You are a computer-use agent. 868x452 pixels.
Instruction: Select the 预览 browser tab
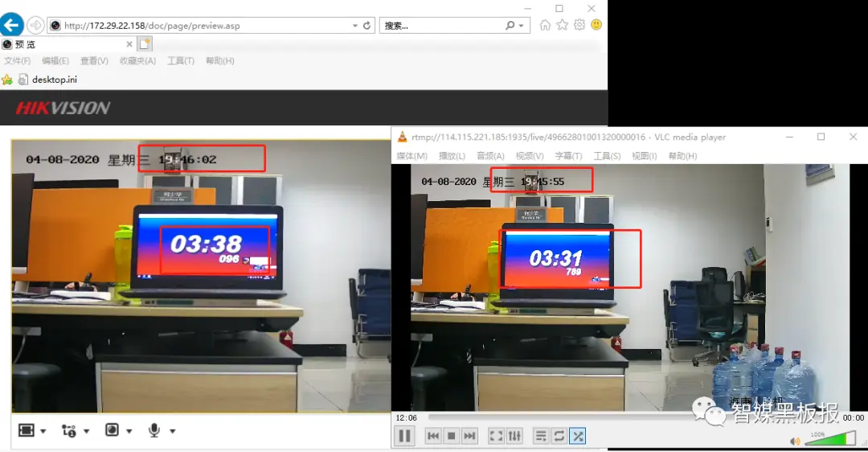pos(68,44)
